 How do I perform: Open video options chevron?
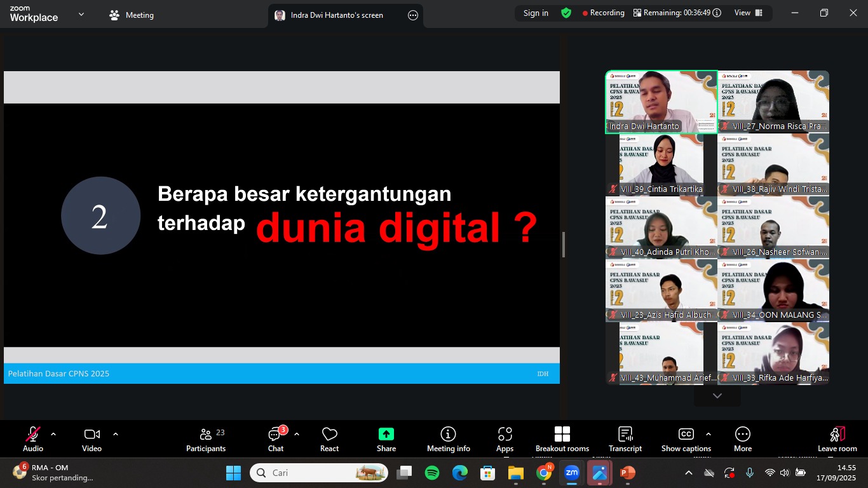pyautogui.click(x=115, y=434)
